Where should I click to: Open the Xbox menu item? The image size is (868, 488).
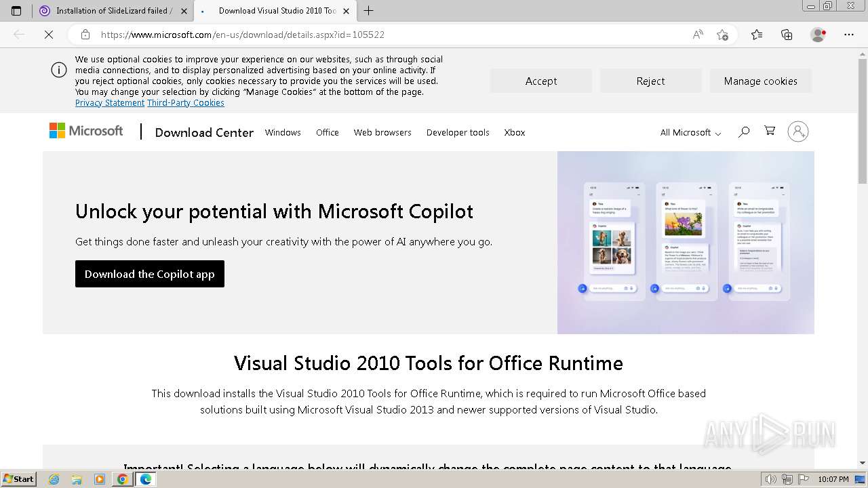515,133
